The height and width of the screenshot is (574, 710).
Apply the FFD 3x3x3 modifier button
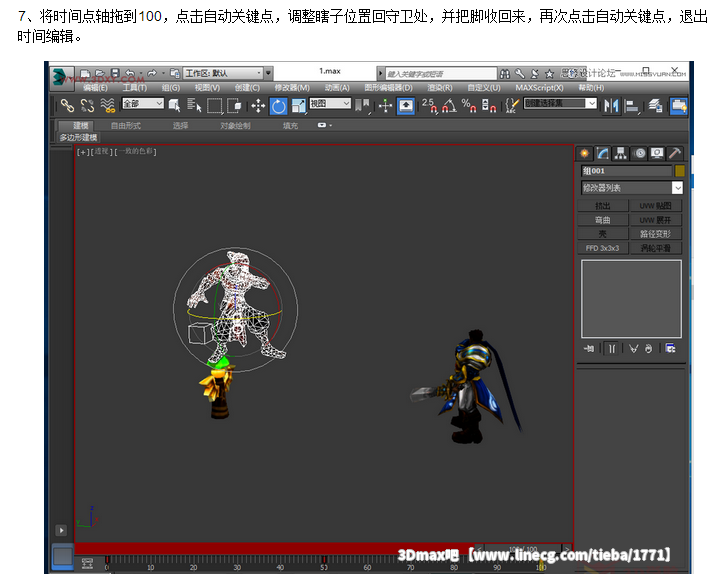603,248
